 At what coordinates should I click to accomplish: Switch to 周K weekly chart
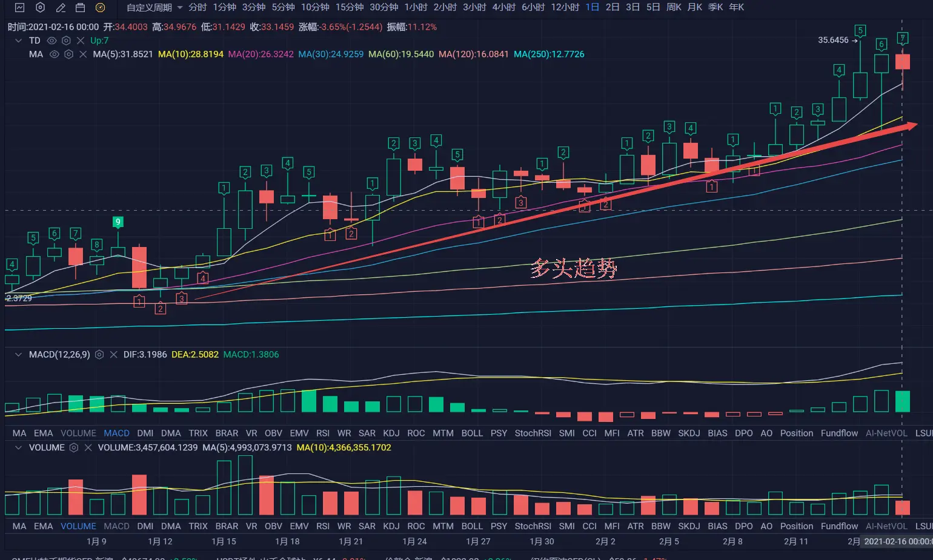[674, 7]
